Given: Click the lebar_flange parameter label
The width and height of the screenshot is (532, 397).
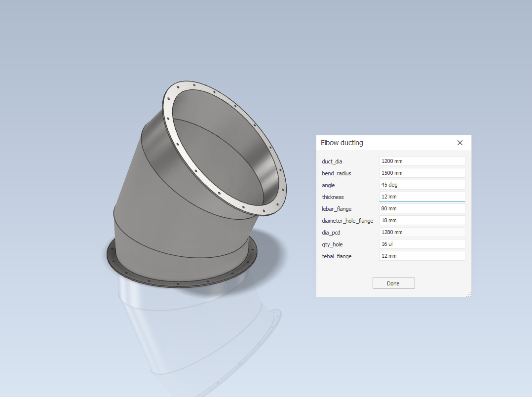Looking at the screenshot, I should coord(337,209).
